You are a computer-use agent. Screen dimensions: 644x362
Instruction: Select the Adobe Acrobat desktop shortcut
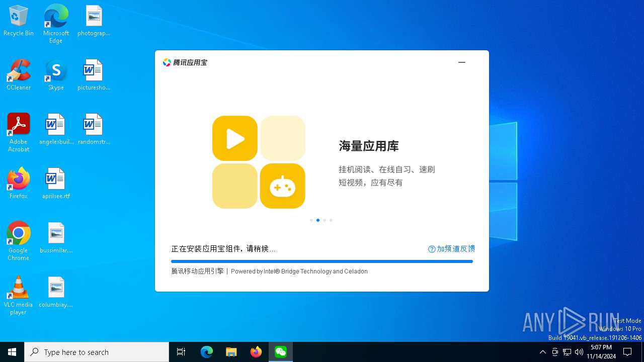[x=19, y=133]
